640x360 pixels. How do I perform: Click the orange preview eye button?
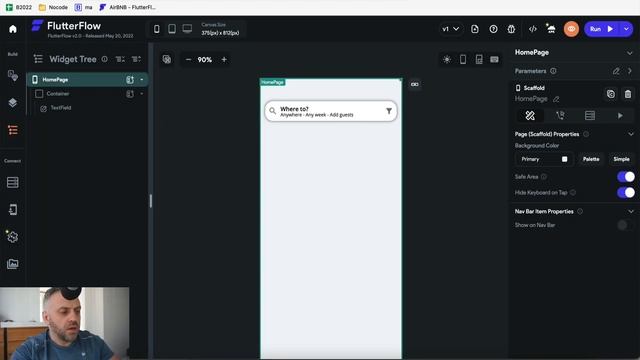click(x=571, y=29)
